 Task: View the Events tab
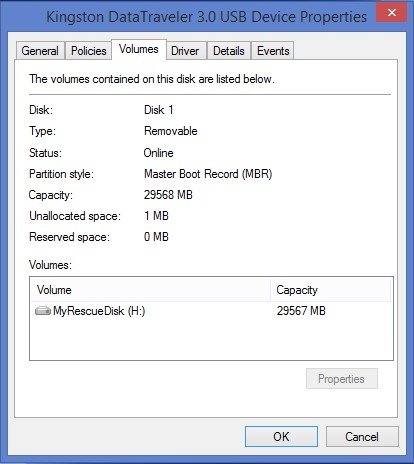click(x=273, y=51)
